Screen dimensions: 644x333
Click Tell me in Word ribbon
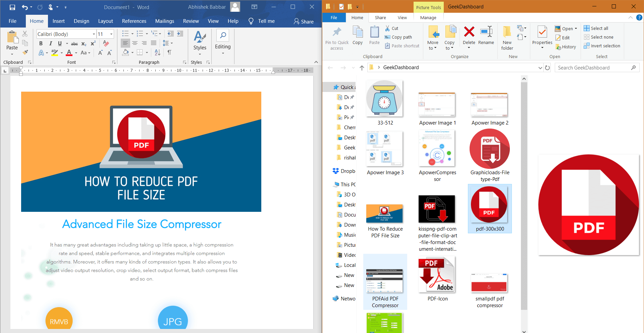[x=261, y=21]
